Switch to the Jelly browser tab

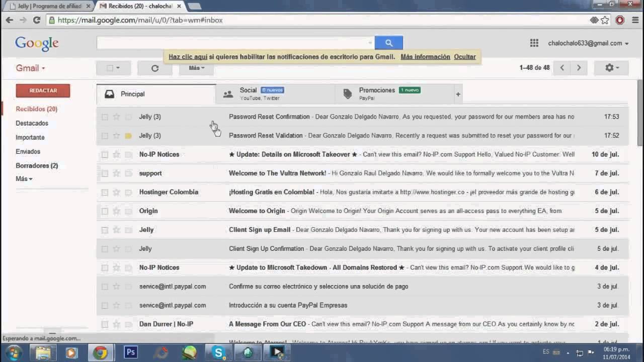(x=49, y=6)
